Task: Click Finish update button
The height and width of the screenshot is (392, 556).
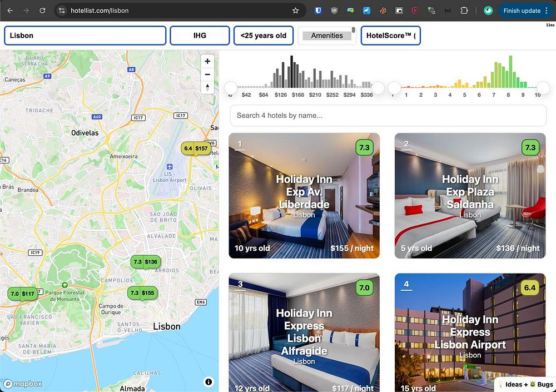Action: point(522,11)
